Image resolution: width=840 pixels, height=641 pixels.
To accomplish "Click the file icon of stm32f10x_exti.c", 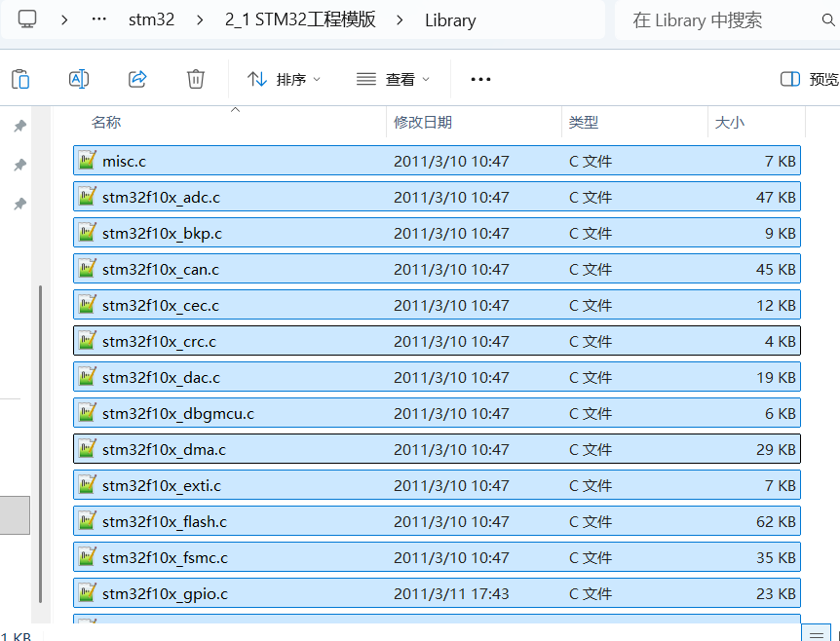I will [87, 484].
